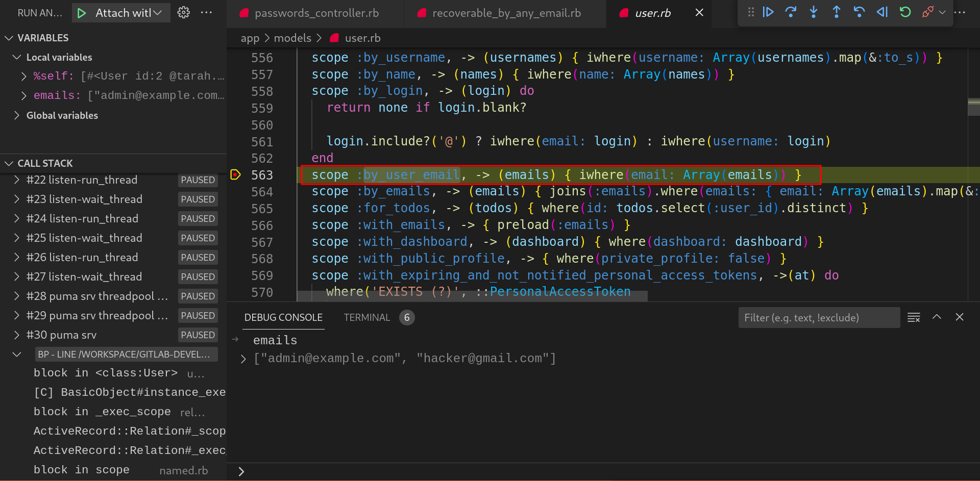Expand the emails variable
980x481 pixels.
(23, 96)
